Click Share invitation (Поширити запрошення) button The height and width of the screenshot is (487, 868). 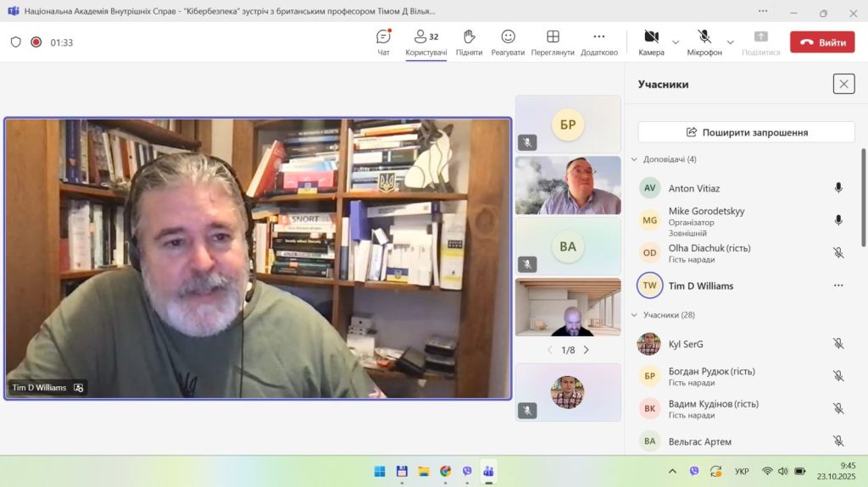click(746, 132)
